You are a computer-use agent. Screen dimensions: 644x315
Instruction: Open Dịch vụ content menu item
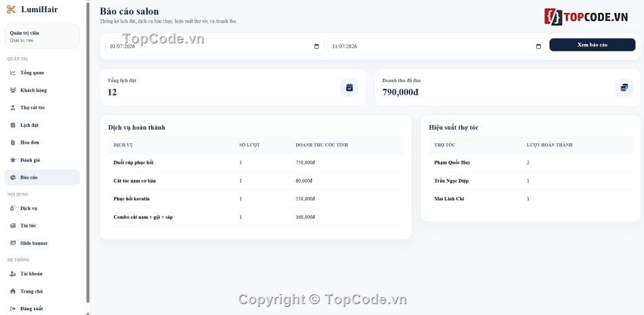point(42,208)
